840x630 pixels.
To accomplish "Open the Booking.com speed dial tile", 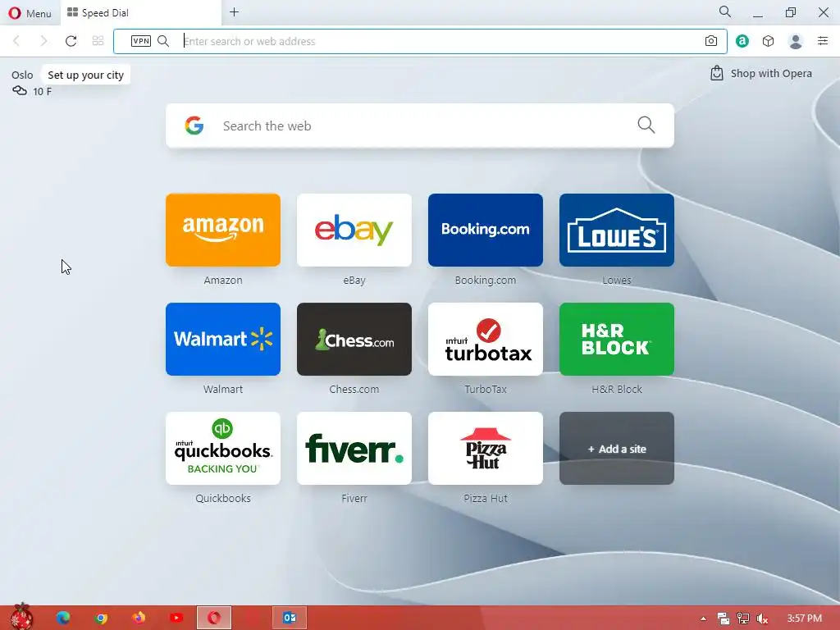I will pos(486,230).
